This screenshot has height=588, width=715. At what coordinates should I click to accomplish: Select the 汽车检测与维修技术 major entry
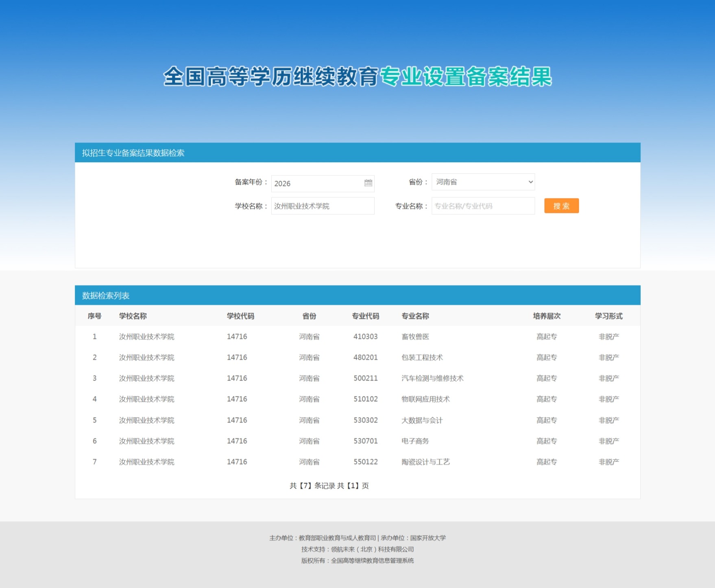(432, 378)
